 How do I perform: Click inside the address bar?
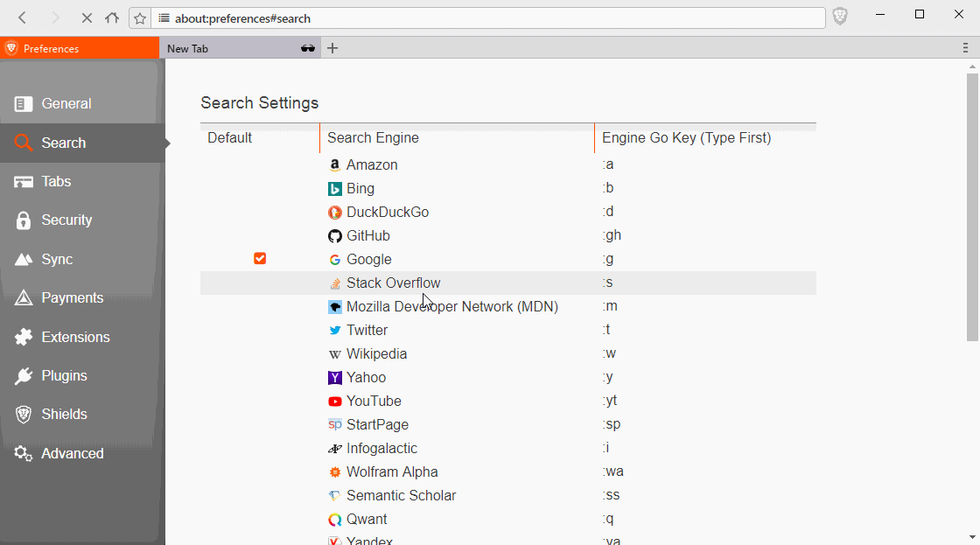tap(481, 17)
